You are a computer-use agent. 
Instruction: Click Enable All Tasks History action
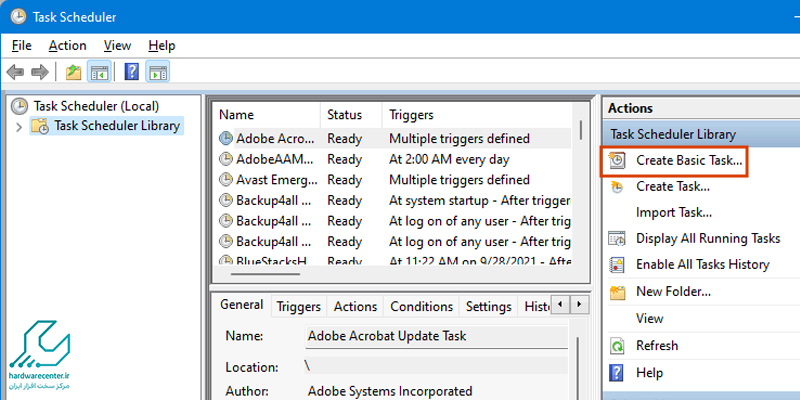click(x=702, y=265)
